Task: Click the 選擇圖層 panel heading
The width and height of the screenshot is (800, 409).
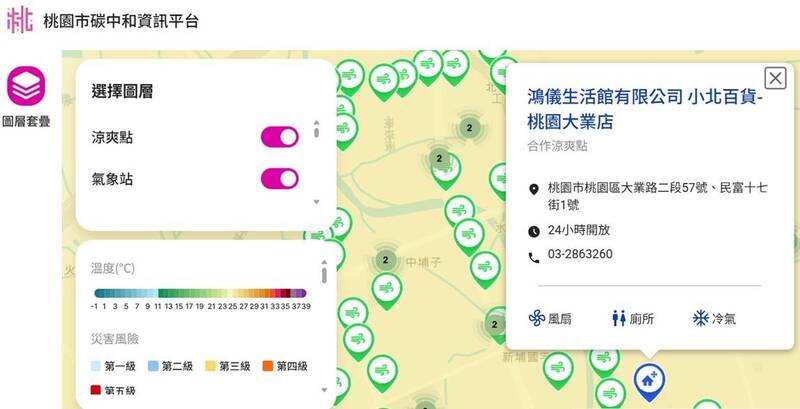Action: point(122,92)
